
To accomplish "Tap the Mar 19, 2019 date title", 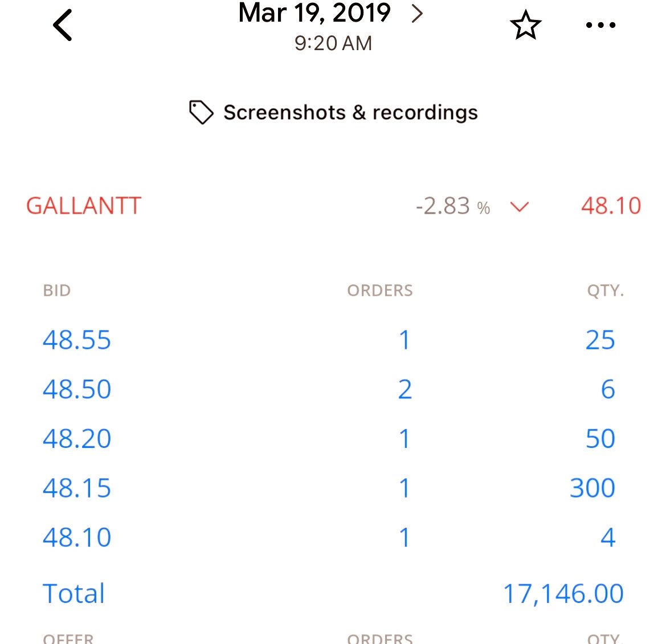I will coord(314,13).
